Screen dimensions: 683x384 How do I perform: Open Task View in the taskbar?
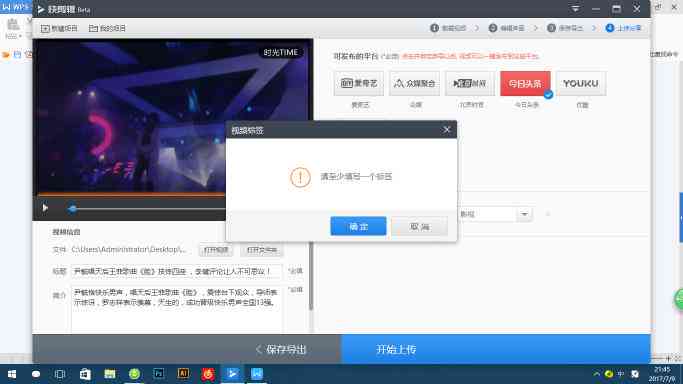[60, 374]
